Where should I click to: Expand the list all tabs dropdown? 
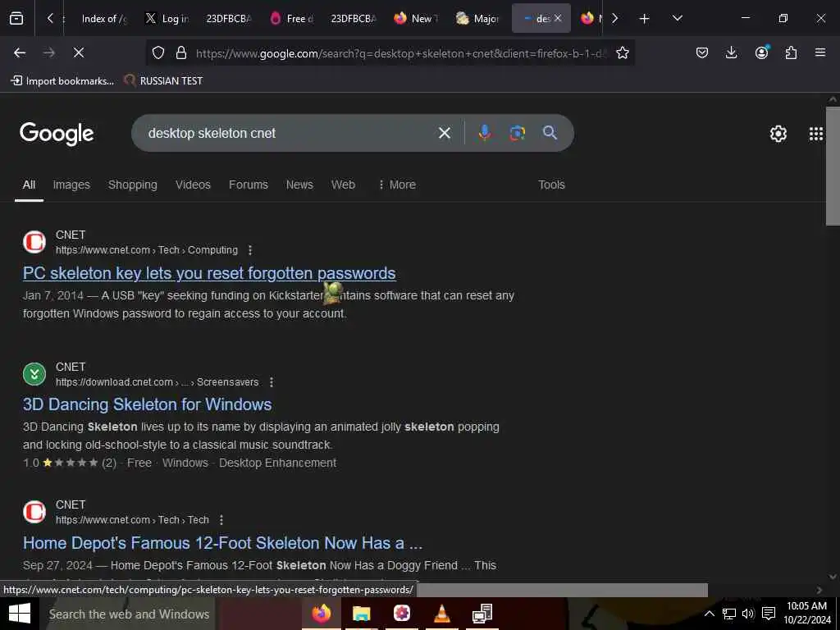[x=677, y=18]
